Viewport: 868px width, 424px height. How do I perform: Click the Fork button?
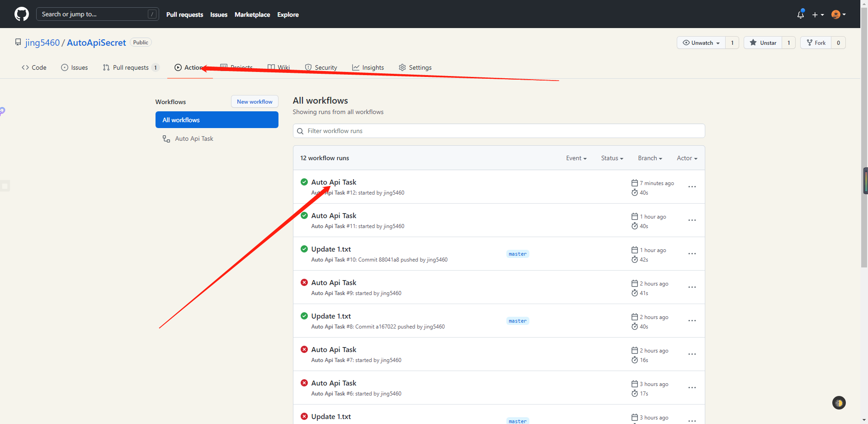pos(816,43)
